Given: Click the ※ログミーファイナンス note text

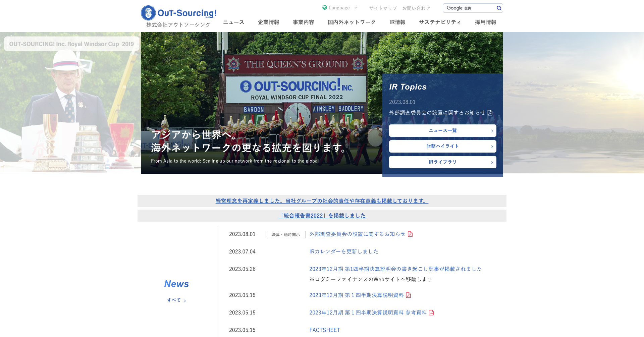Looking at the screenshot, I should (371, 279).
